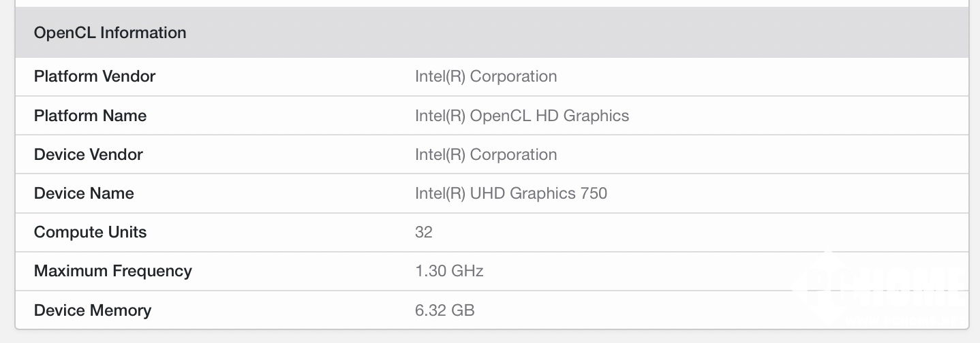Select the Platform Vendor label
The image size is (980, 343).
(x=95, y=76)
